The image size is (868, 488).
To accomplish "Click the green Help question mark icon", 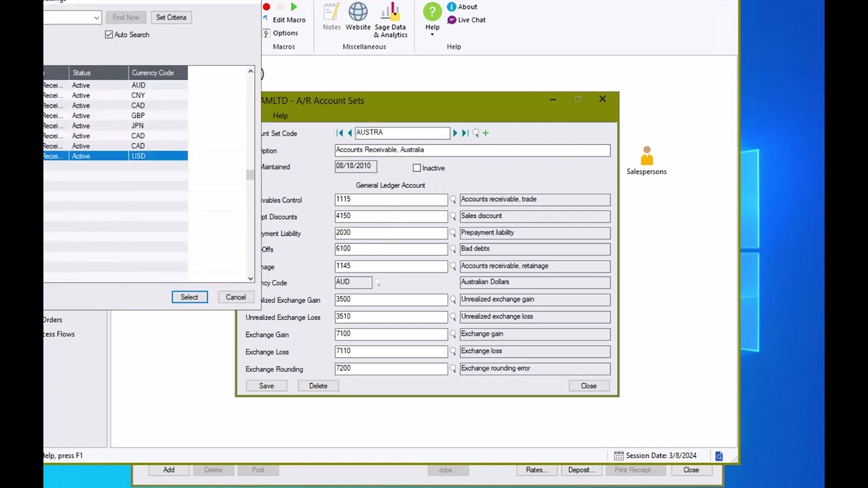I will [433, 12].
